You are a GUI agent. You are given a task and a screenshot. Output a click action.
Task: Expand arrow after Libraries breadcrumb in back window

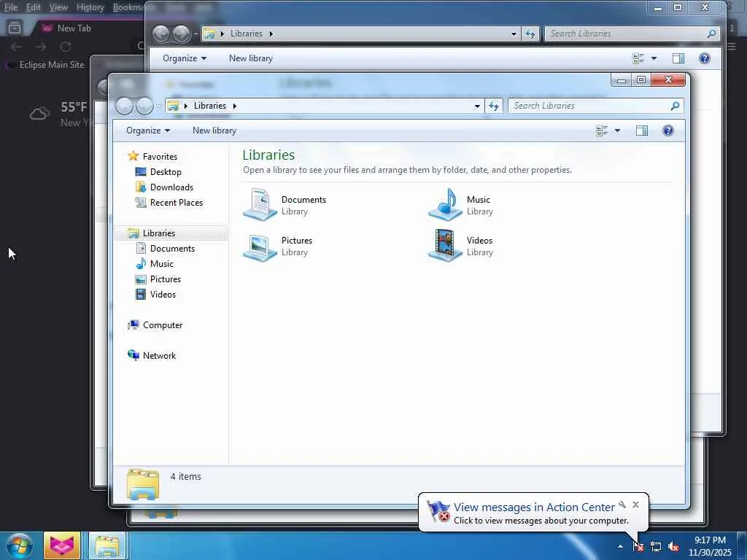click(271, 34)
